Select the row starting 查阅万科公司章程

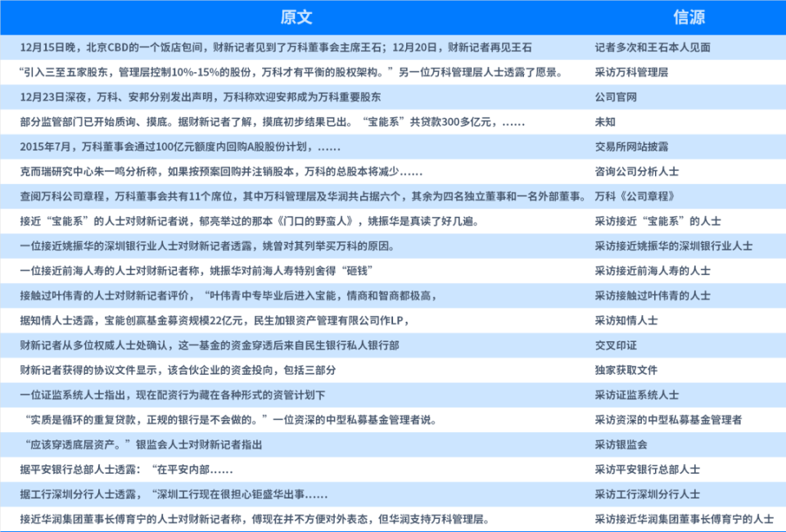[x=393, y=196]
